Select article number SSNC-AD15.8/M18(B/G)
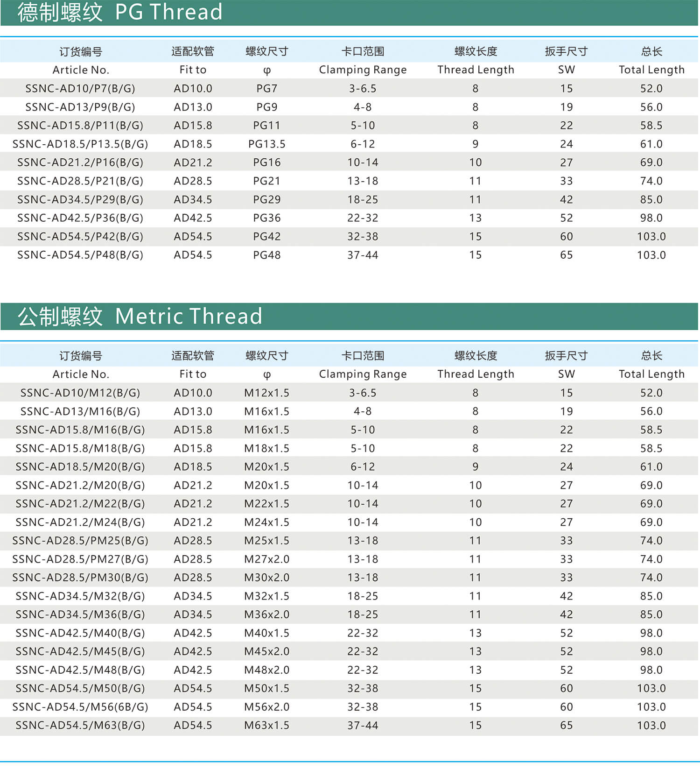 point(80,448)
